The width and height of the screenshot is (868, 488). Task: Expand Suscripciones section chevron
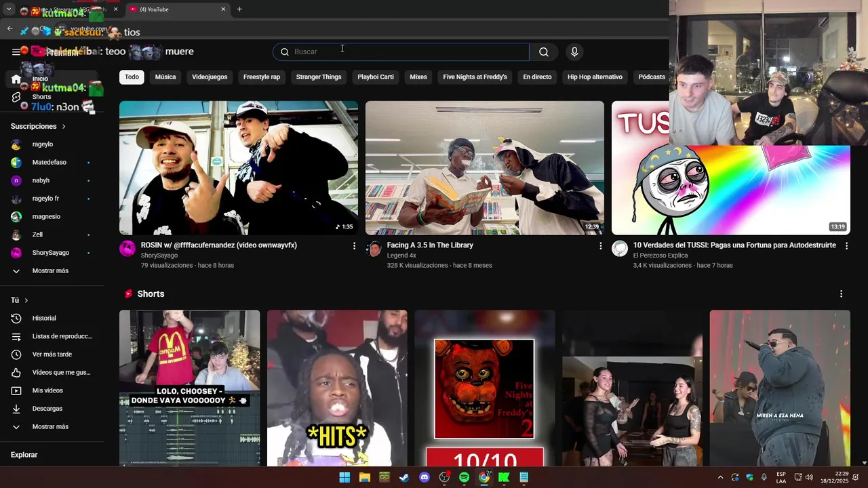click(64, 127)
